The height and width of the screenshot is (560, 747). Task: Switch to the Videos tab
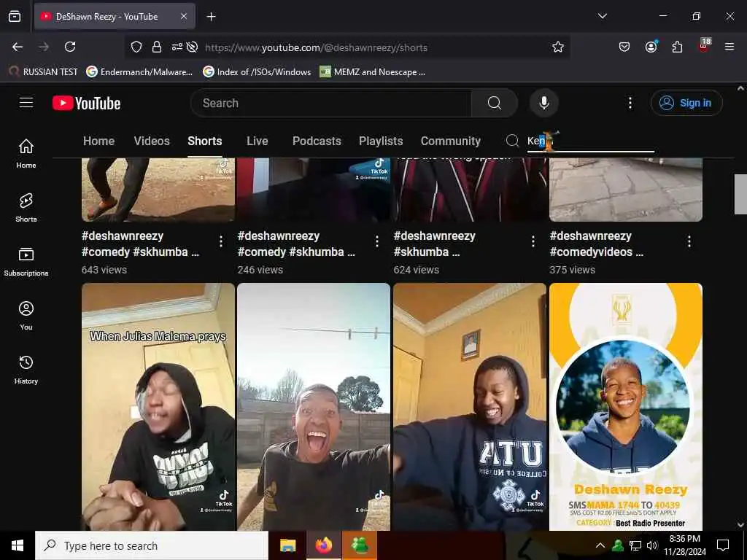tap(152, 141)
